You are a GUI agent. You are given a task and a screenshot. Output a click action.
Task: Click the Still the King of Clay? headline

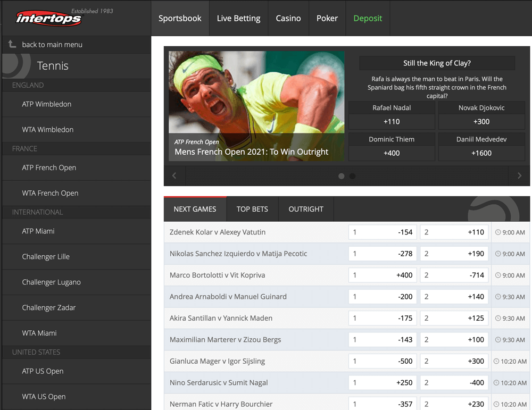point(437,63)
